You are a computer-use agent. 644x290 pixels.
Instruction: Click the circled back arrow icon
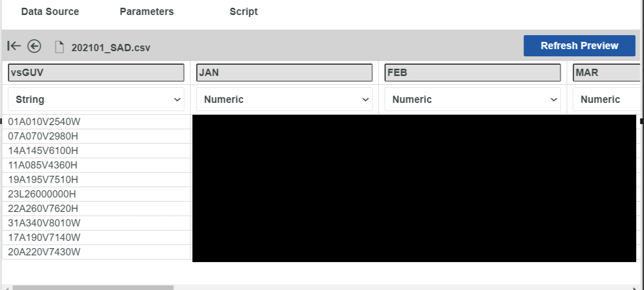[x=34, y=47]
